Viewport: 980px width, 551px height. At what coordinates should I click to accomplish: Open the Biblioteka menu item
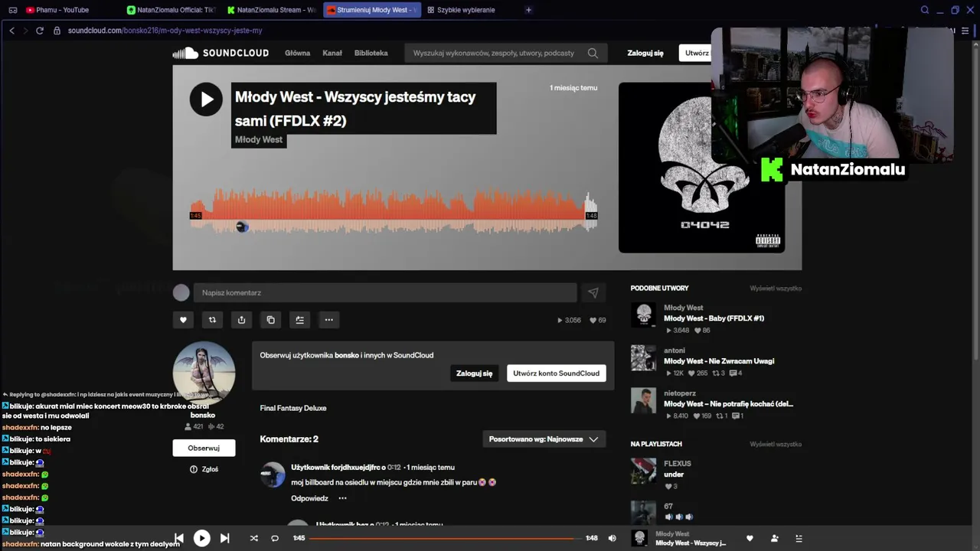coord(371,53)
